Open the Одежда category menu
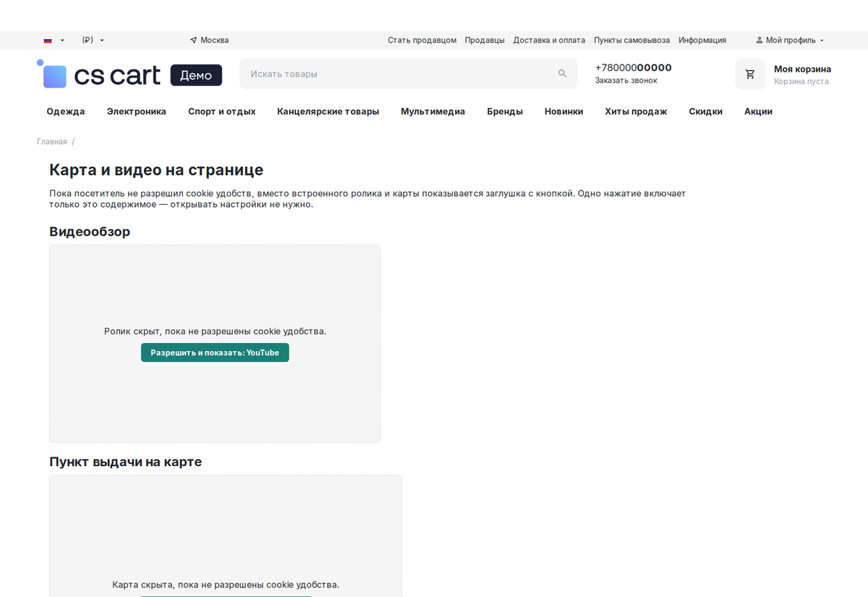 point(66,111)
